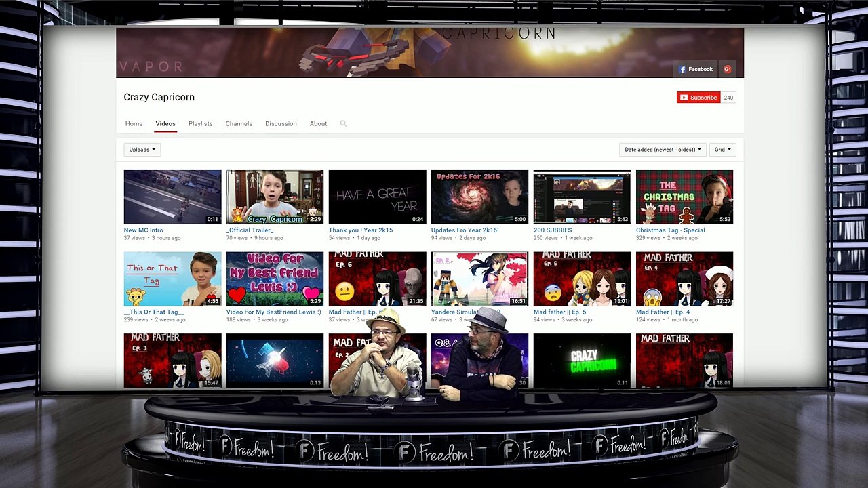Image resolution: width=868 pixels, height=488 pixels.
Task: Open the 0:13 space animation thumbnail
Action: 275,361
